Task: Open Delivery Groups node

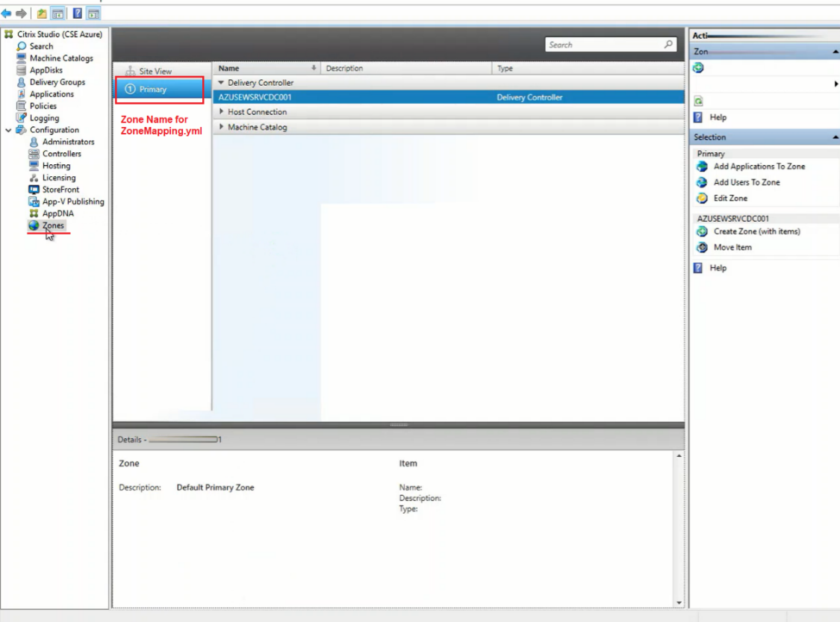Action: pyautogui.click(x=57, y=82)
